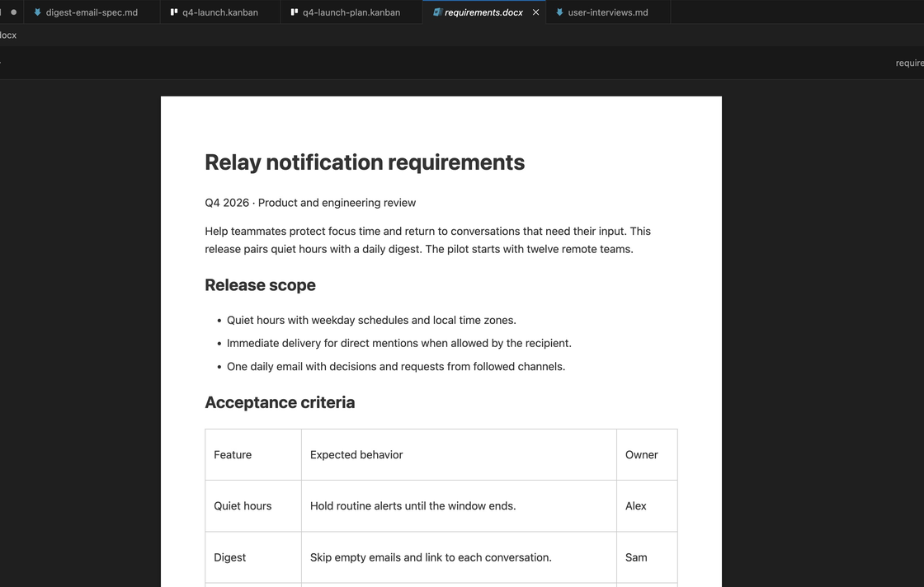924x587 pixels.
Task: Click the paragraph starting "Help teammates protect focus time"
Action: point(428,240)
